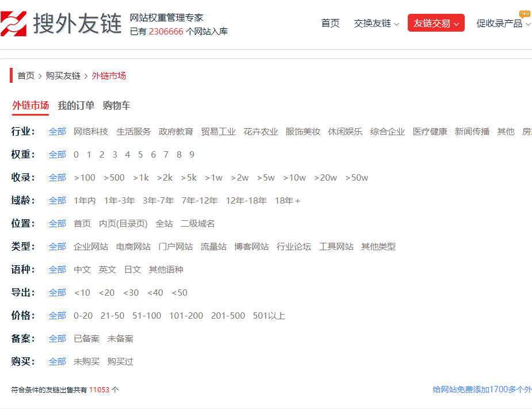Image resolution: width=532 pixels, height=409 pixels.
Task: Expand the 促收录产品 dropdown menu
Action: (x=503, y=23)
